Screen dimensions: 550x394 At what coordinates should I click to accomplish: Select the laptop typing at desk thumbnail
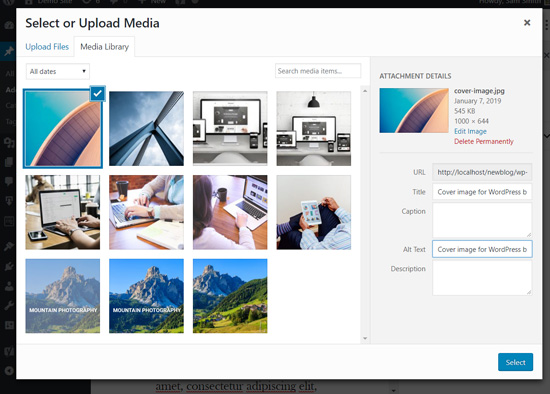(x=62, y=212)
